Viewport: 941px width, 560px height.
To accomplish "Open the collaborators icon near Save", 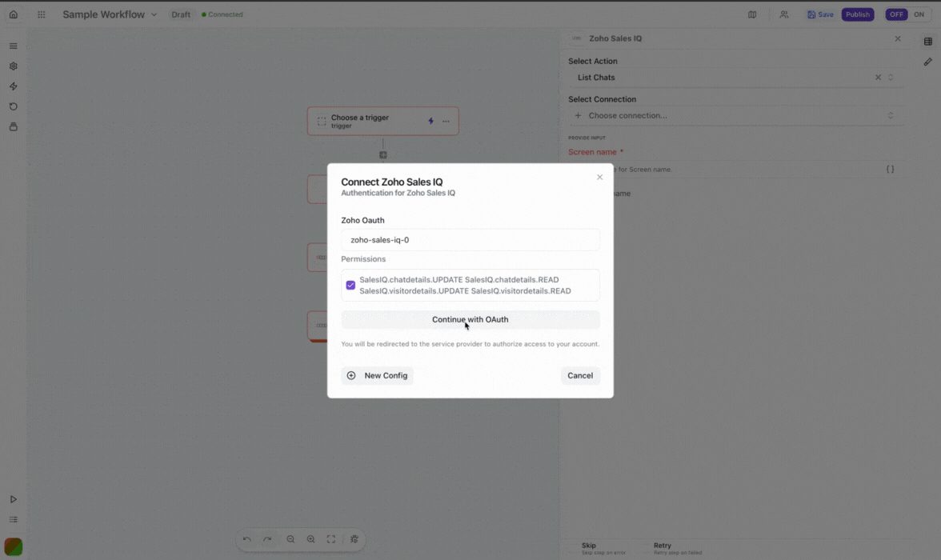I will coord(783,14).
